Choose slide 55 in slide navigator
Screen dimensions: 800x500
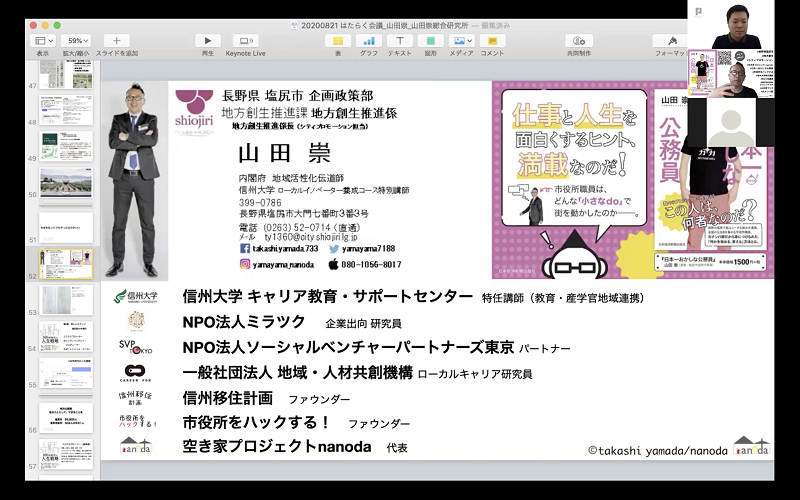66,373
